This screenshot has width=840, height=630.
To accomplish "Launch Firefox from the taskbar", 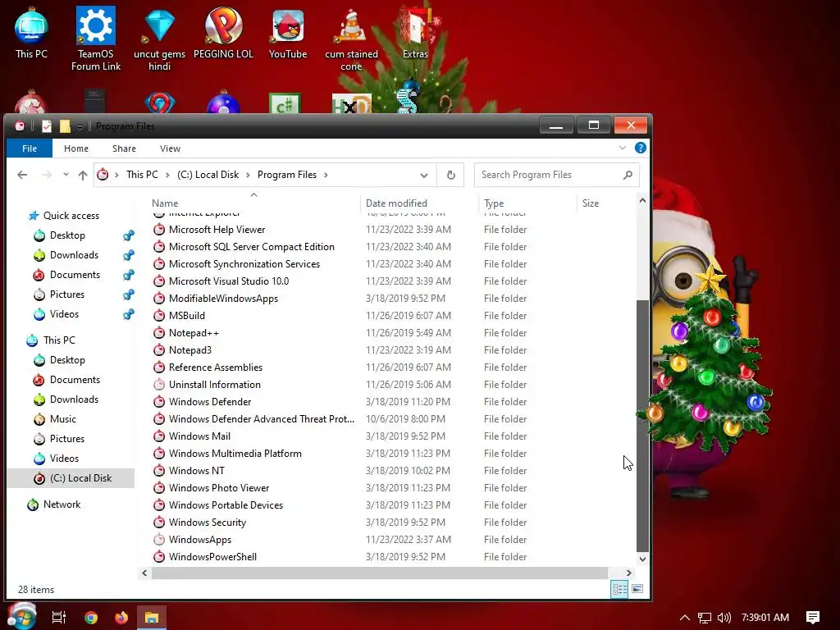I will [121, 617].
